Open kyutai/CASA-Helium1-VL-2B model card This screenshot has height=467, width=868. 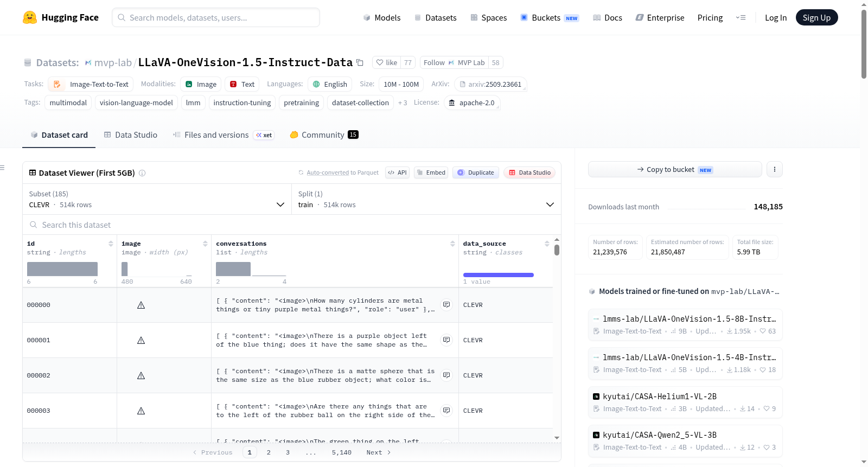(685, 402)
